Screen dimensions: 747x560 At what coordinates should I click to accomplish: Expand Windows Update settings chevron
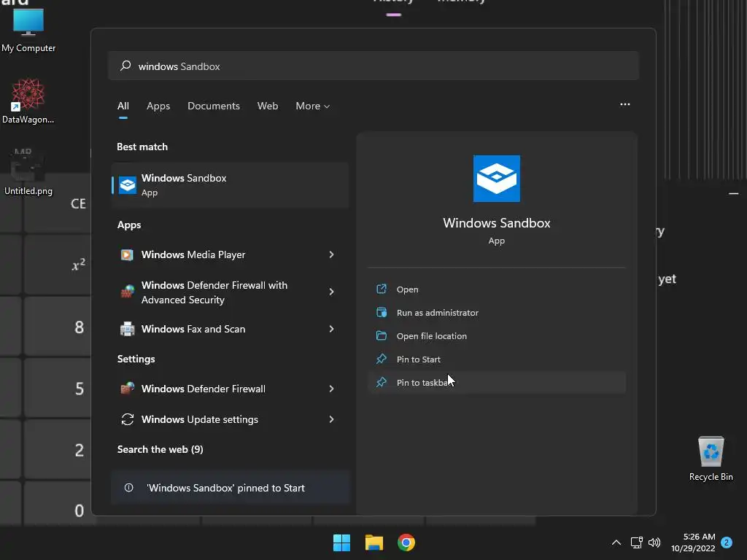click(332, 419)
